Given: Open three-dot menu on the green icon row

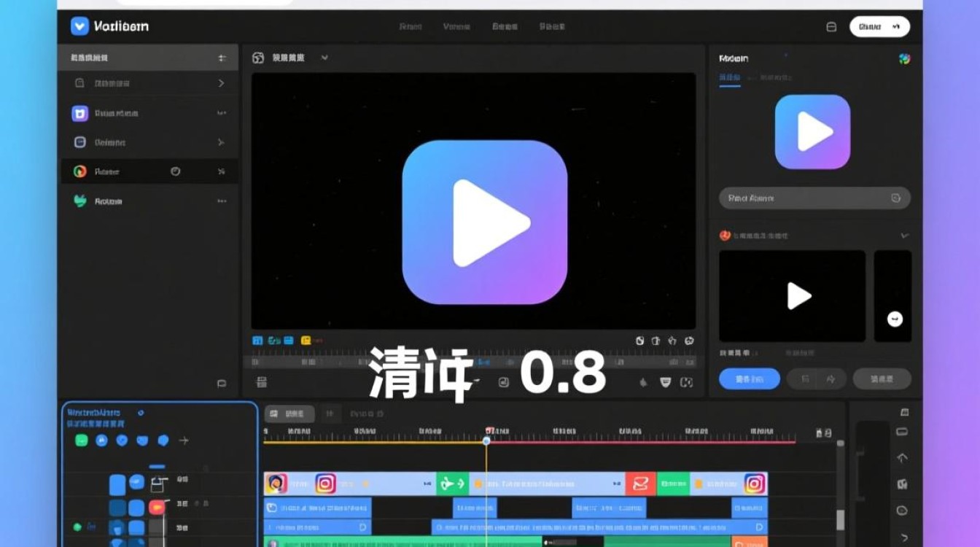Looking at the screenshot, I should [x=222, y=201].
